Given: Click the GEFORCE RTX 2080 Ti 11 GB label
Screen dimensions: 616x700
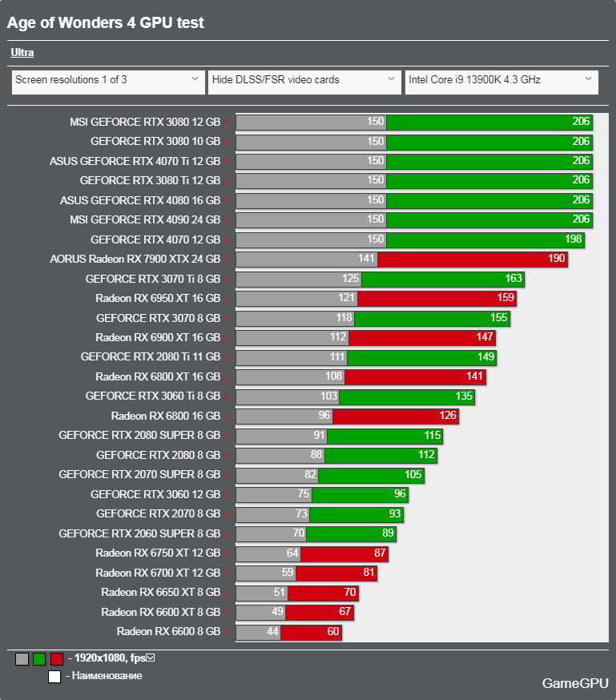Looking at the screenshot, I should point(151,357).
